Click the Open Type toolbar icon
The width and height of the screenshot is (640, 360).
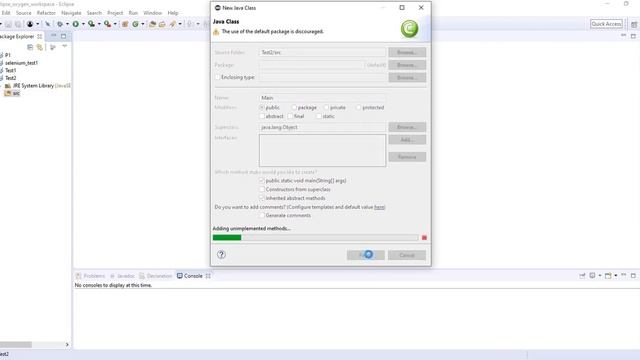(152, 24)
